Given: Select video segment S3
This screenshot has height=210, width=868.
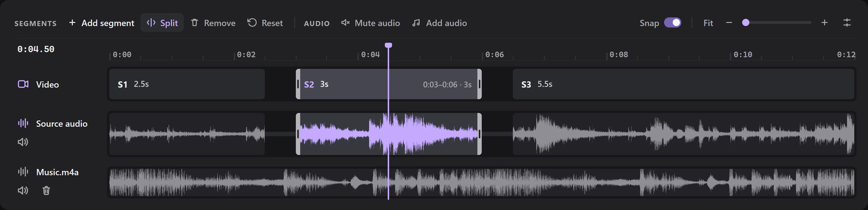Looking at the screenshot, I should (x=683, y=84).
